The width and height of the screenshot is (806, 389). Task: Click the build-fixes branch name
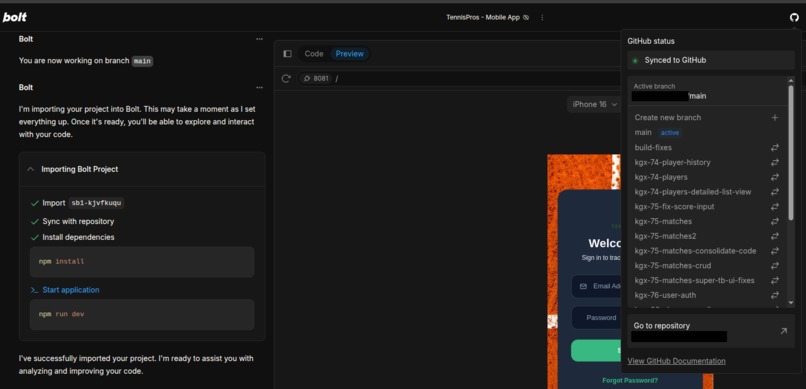[653, 147]
